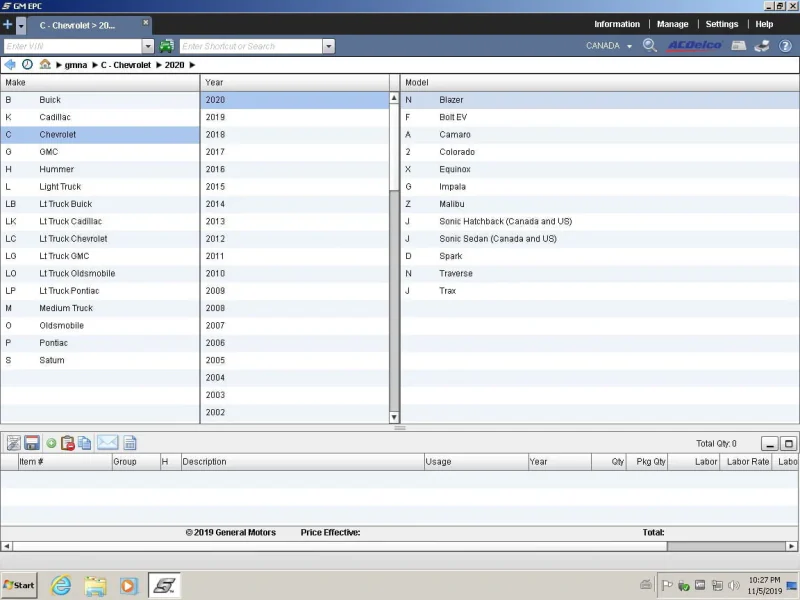This screenshot has height=600, width=800.
Task: Open the Settings menu
Action: 721,24
